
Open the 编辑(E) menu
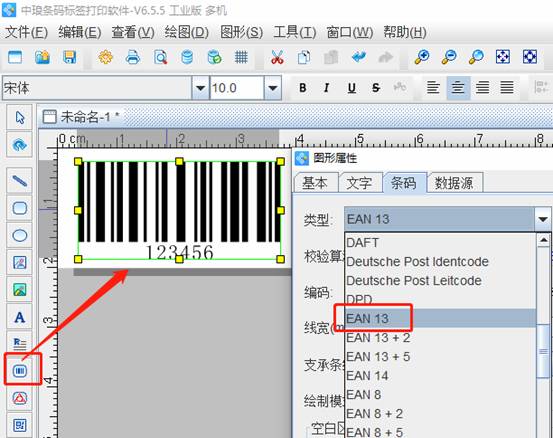point(80,32)
